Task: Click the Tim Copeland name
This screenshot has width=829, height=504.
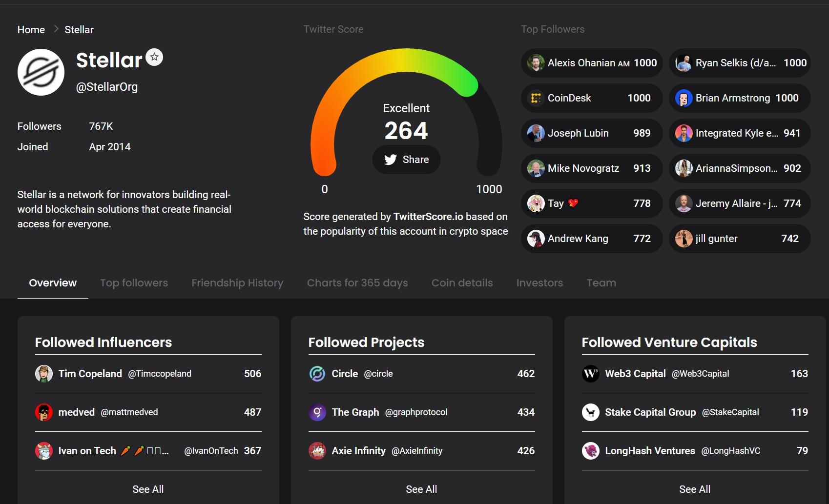Action: (90, 374)
